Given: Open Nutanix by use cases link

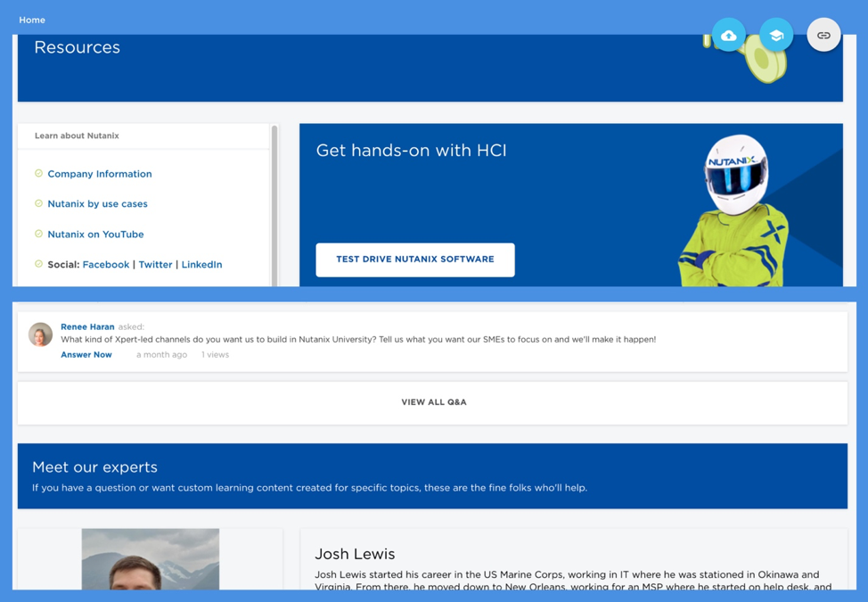Looking at the screenshot, I should (97, 204).
